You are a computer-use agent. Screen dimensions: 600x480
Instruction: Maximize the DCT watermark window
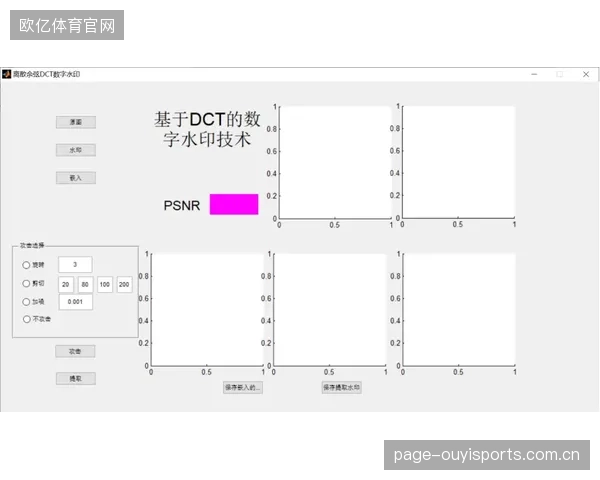(x=559, y=74)
